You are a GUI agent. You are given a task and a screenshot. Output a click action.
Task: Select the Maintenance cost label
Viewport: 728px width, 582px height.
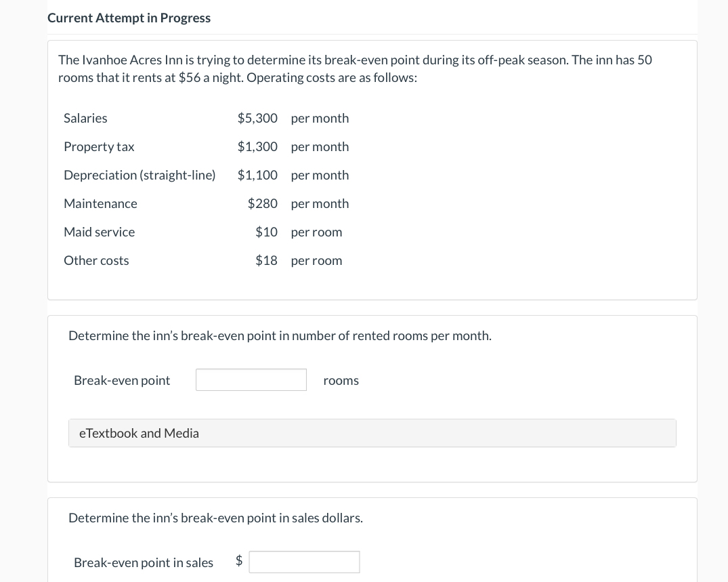pos(100,203)
